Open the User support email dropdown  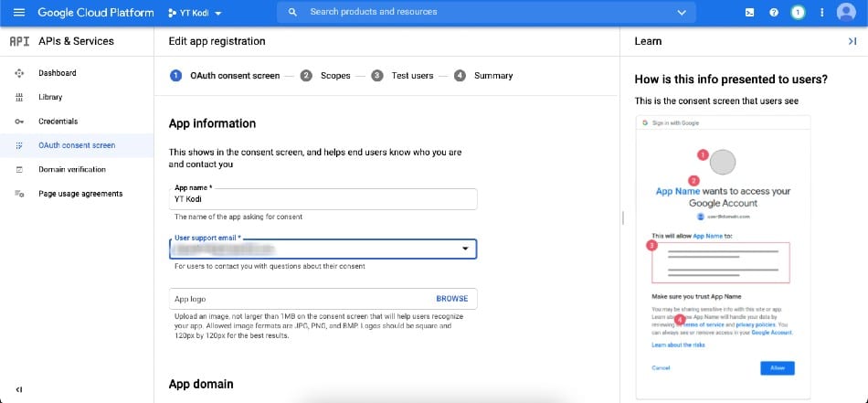323,249
